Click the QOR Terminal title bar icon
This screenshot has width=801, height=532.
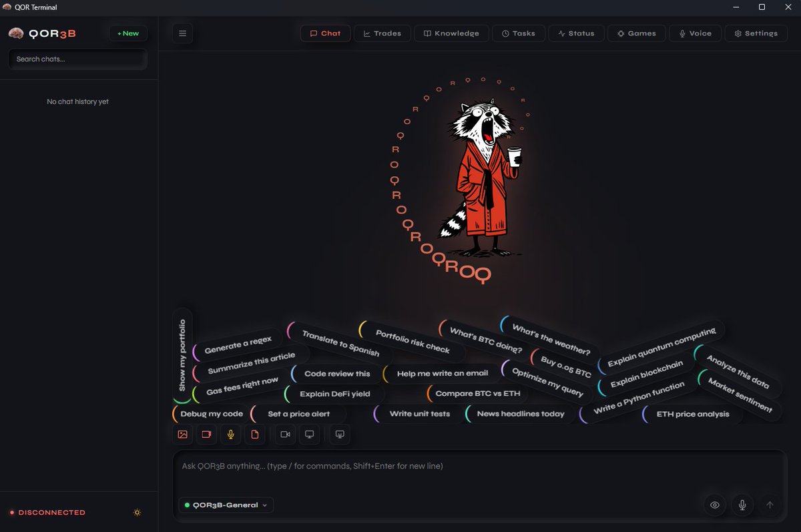coord(7,7)
